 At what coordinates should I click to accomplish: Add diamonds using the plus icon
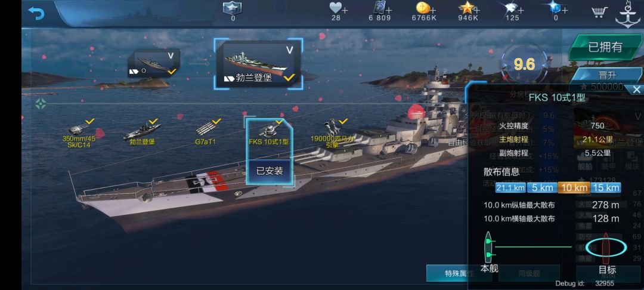tap(521, 10)
